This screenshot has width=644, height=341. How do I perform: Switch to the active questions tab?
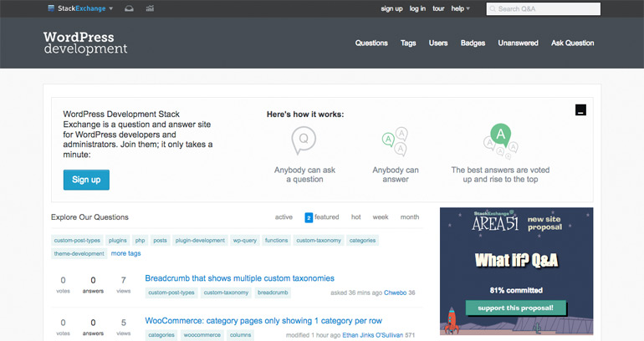coord(284,217)
